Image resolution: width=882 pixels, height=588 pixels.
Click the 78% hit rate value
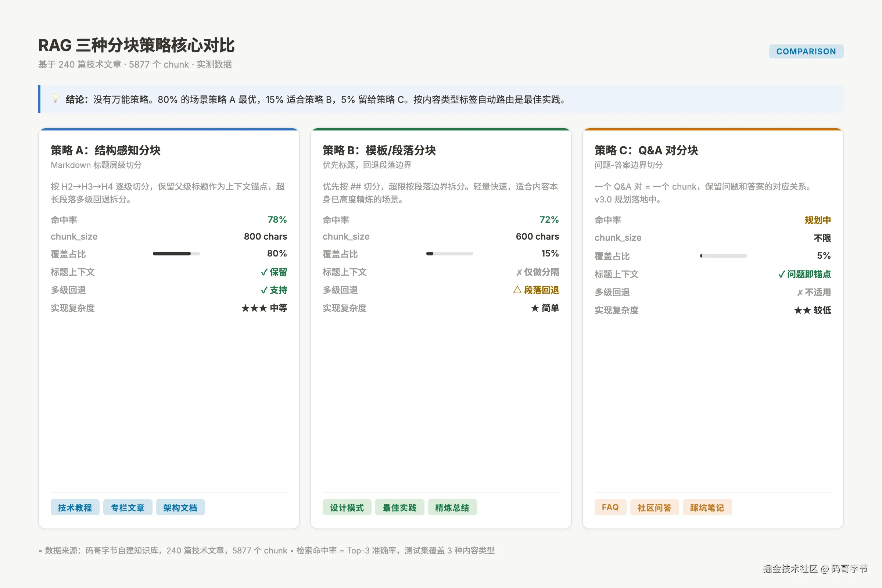[277, 219]
